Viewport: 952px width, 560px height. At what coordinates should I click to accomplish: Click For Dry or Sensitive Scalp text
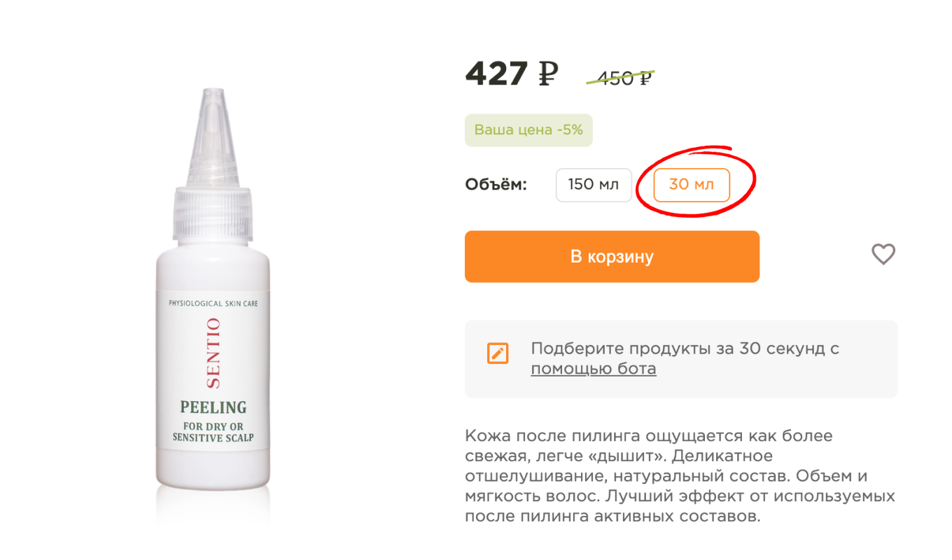tap(213, 432)
